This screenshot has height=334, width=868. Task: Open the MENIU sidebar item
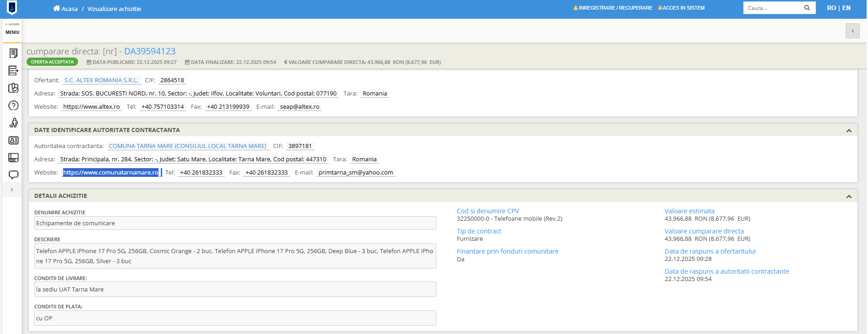[x=12, y=32]
